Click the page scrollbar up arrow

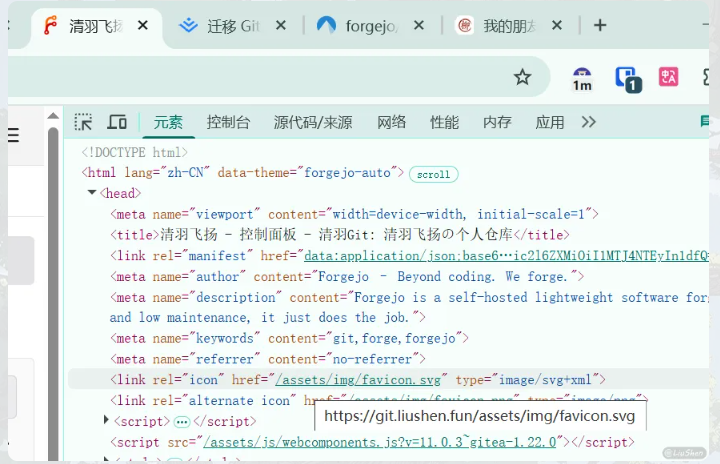pos(53,116)
